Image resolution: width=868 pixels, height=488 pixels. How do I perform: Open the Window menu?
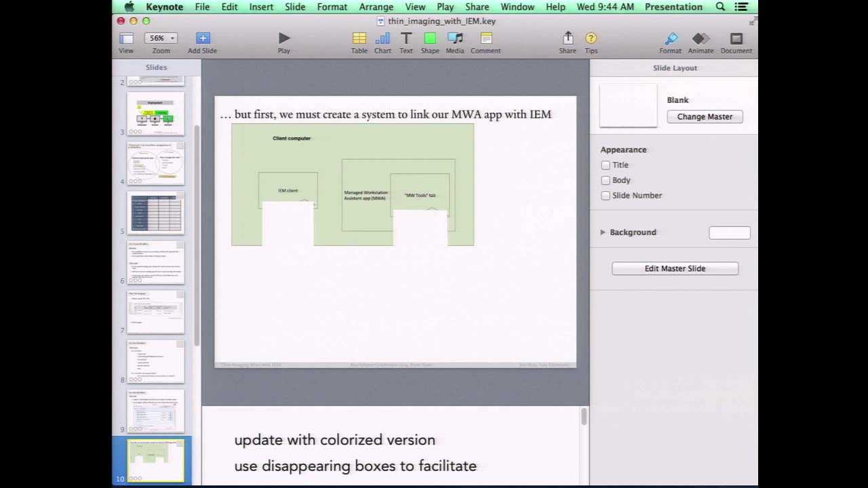pyautogui.click(x=517, y=7)
